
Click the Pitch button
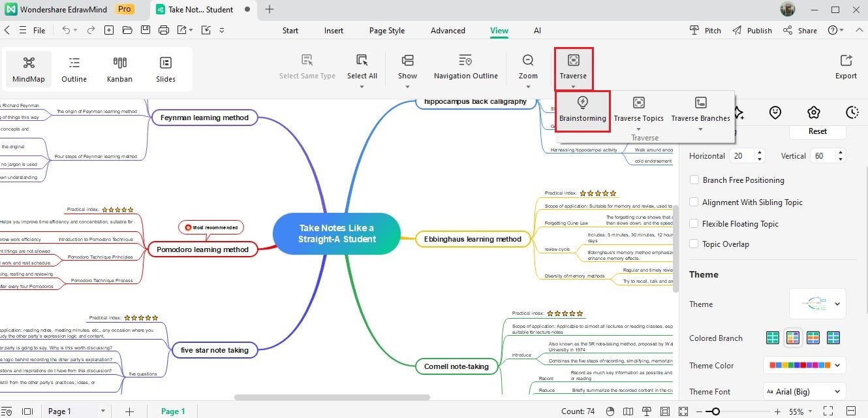(x=705, y=30)
